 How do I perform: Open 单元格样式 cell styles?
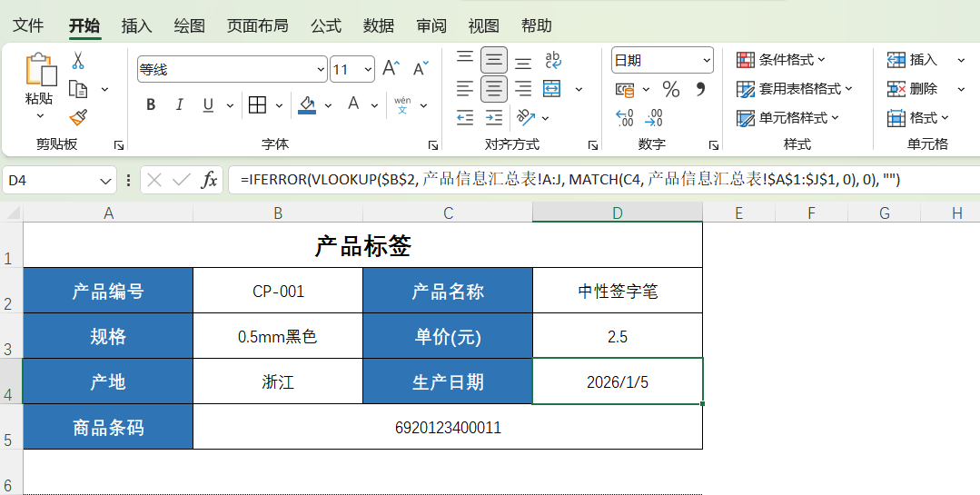point(787,117)
